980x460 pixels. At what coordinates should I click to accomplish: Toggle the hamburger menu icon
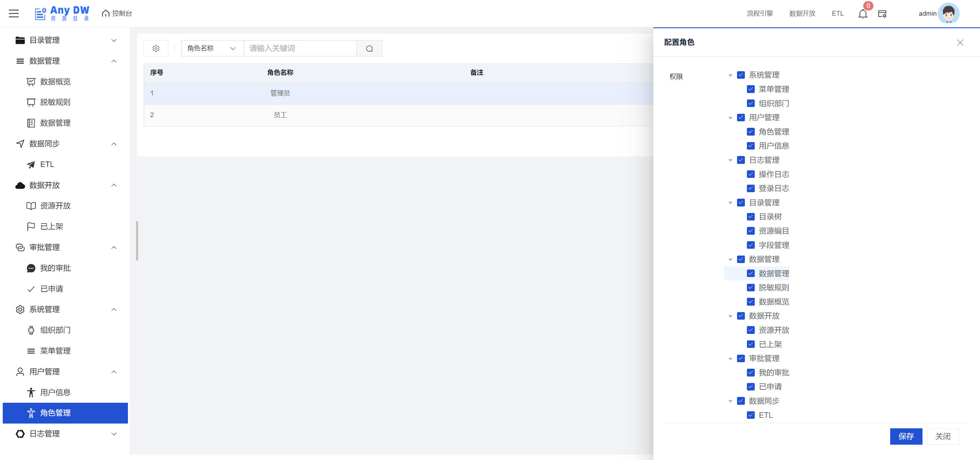click(14, 13)
